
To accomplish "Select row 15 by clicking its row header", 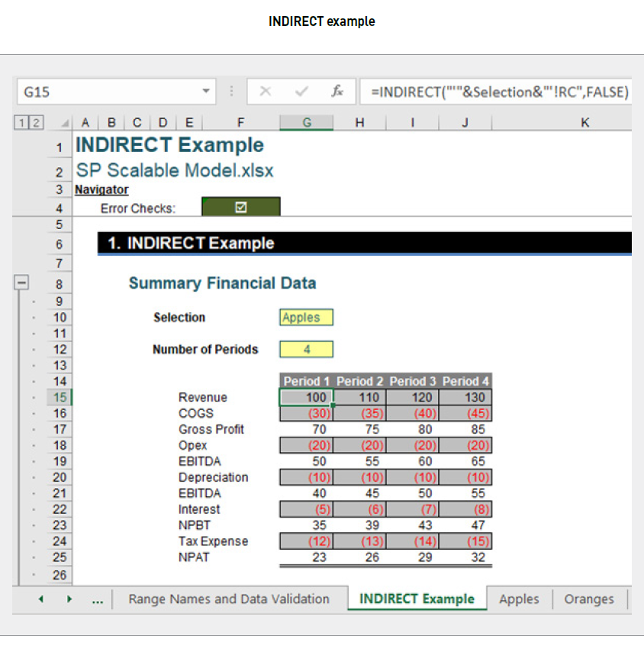I will pos(59,397).
